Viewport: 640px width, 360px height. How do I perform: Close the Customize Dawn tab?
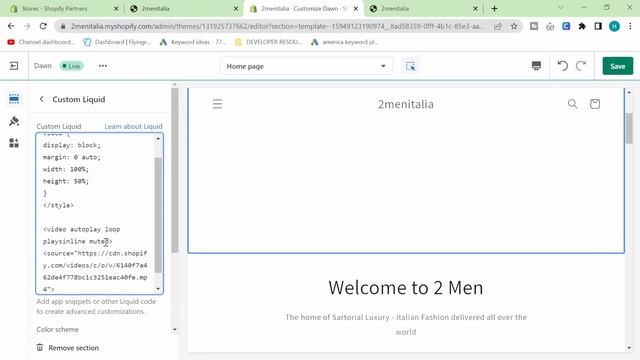point(356,9)
